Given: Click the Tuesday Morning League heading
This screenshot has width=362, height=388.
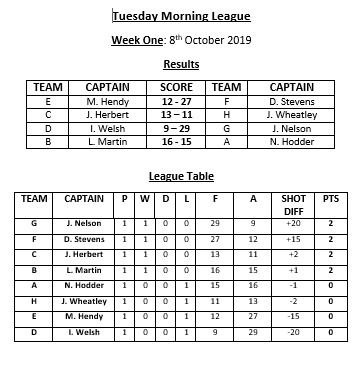Looking at the screenshot, I should pyautogui.click(x=181, y=16).
